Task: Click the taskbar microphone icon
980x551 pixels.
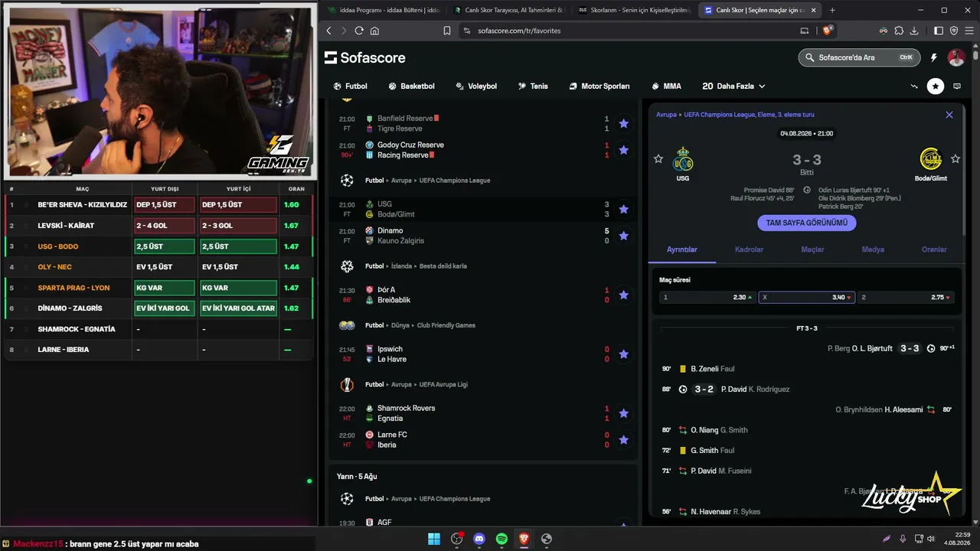Action: tap(903, 539)
